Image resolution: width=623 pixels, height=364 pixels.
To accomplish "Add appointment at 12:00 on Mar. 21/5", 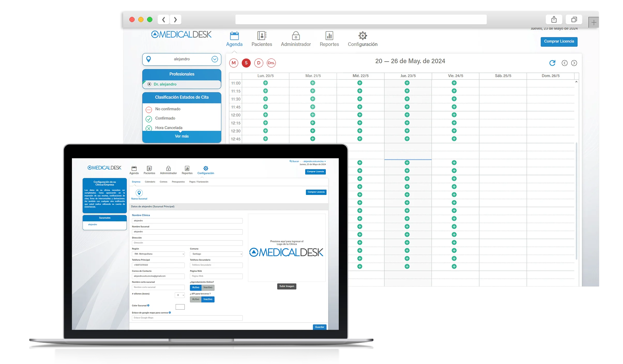I will pos(313,115).
